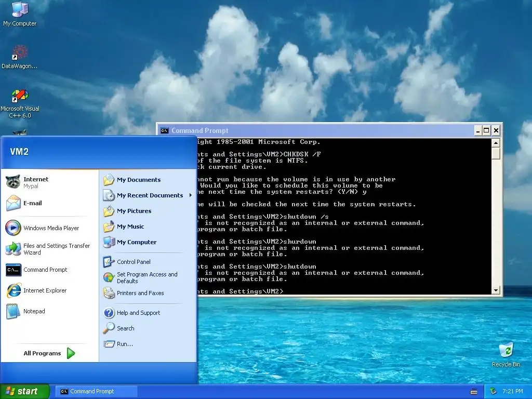Viewport: 532px width, 399px height.
Task: Open My Computer icon in Start menu
Action: pyautogui.click(x=109, y=242)
